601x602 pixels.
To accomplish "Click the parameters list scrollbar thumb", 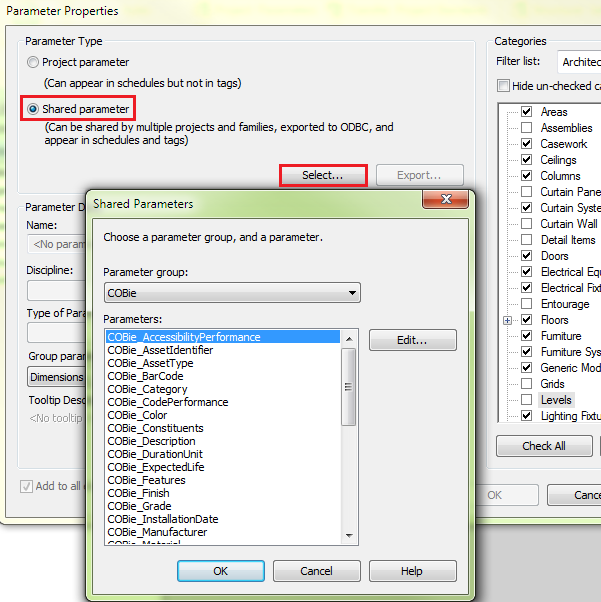I will (x=349, y=387).
